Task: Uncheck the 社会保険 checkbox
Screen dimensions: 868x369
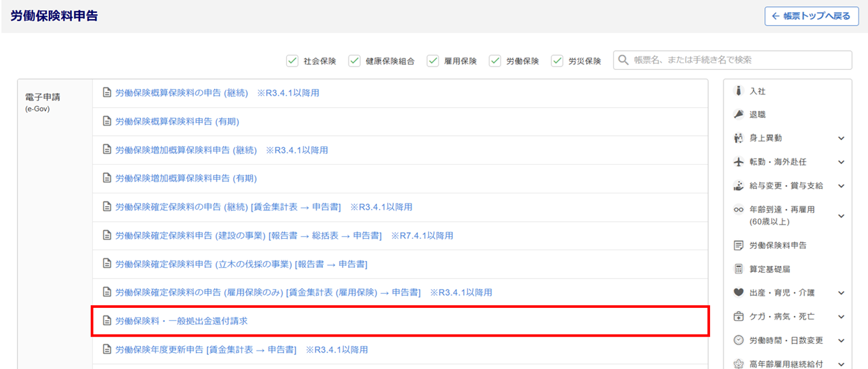Action: [x=292, y=61]
